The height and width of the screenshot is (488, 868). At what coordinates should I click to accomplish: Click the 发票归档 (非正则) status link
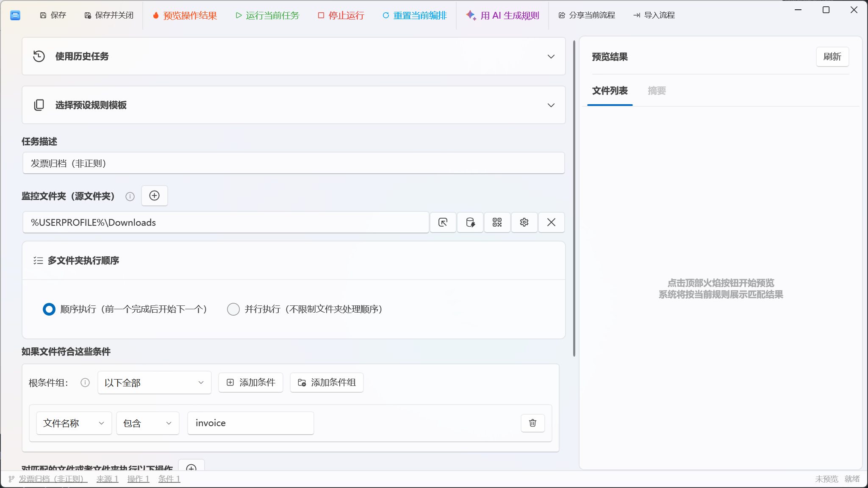click(53, 479)
